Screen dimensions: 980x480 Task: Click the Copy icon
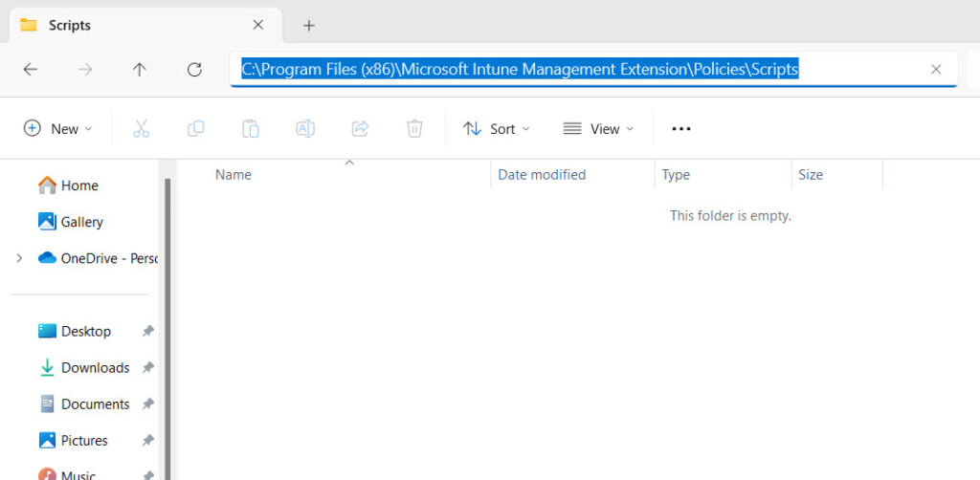(x=195, y=128)
